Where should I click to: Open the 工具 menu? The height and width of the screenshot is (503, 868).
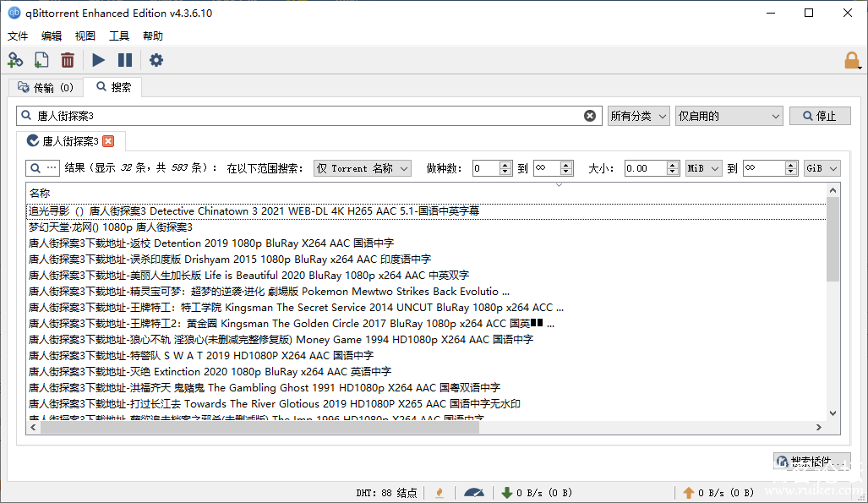119,36
